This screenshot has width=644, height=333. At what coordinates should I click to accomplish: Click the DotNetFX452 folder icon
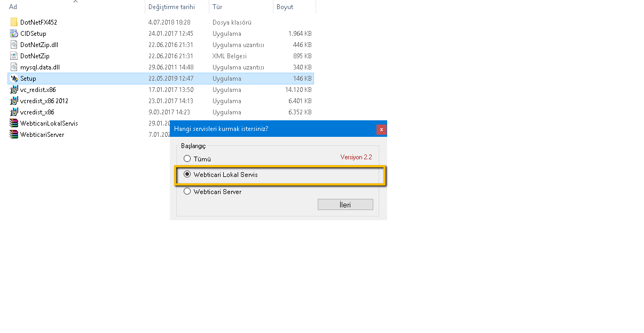(x=14, y=22)
